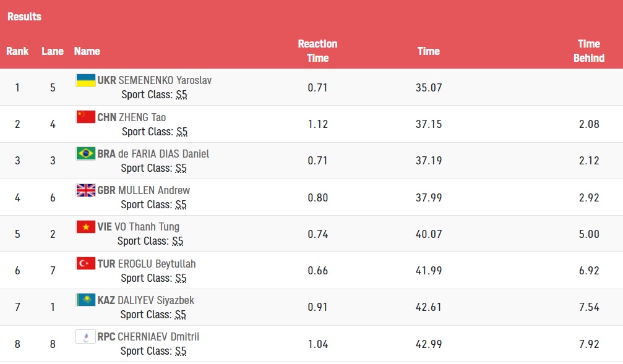Viewport: 623px width, 364px height.
Task: Select the Results heading
Action: point(24,17)
